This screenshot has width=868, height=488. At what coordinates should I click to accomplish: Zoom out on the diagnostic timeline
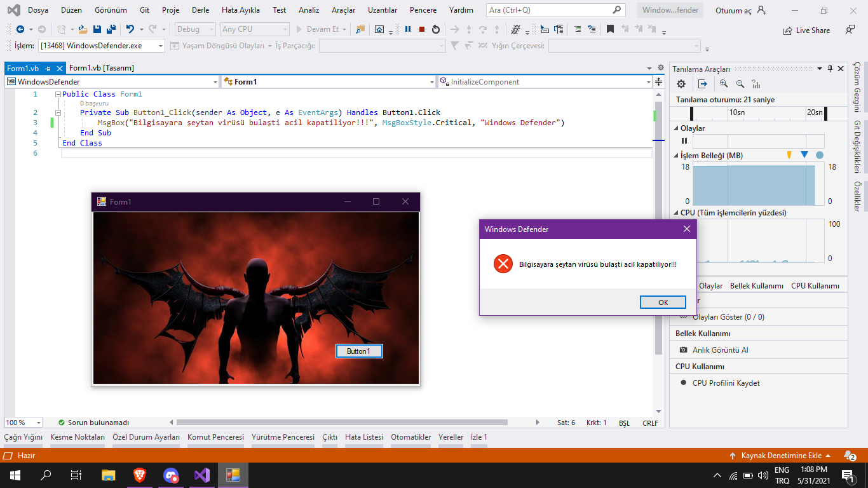click(x=740, y=84)
